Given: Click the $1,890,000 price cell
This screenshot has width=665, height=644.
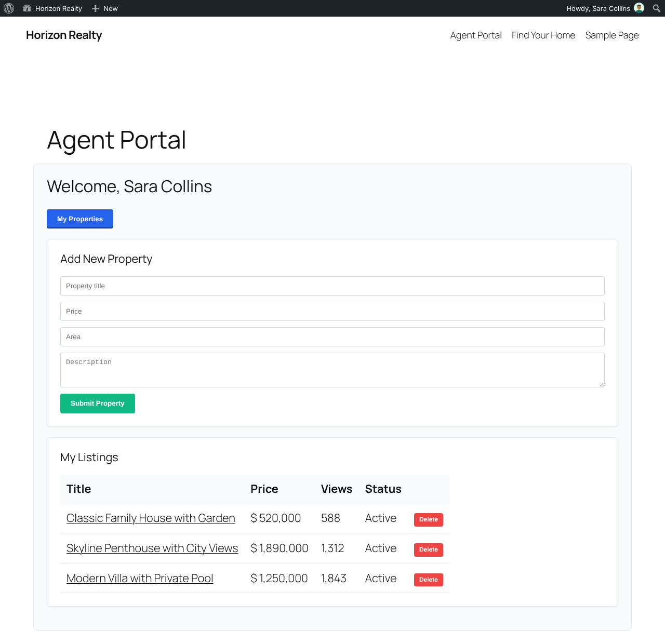Looking at the screenshot, I should coord(280,548).
